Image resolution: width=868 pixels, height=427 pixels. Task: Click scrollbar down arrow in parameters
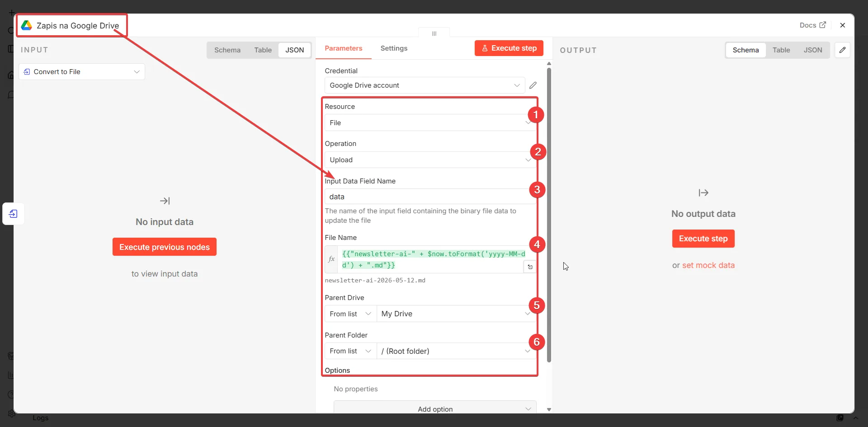click(x=549, y=409)
